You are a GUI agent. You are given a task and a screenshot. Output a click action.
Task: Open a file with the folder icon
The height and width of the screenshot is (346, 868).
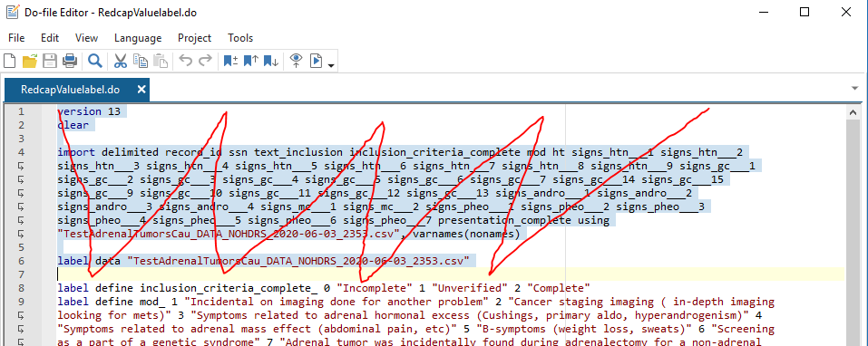point(29,61)
